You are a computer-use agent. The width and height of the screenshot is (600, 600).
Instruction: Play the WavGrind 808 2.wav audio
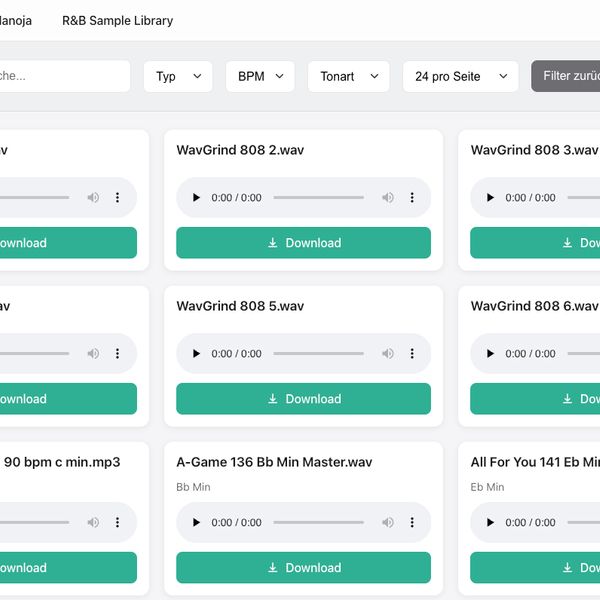click(196, 198)
